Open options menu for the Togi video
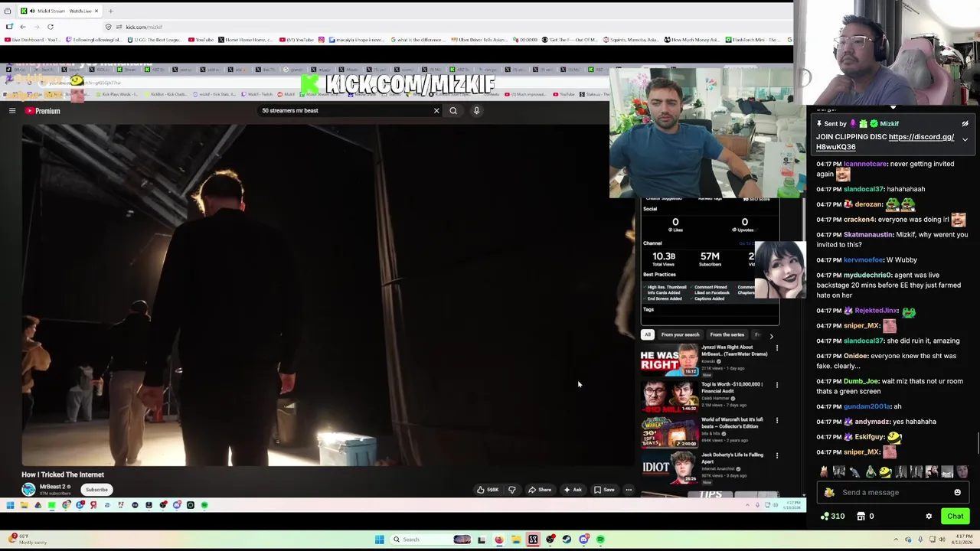This screenshot has width=980, height=551. [776, 385]
